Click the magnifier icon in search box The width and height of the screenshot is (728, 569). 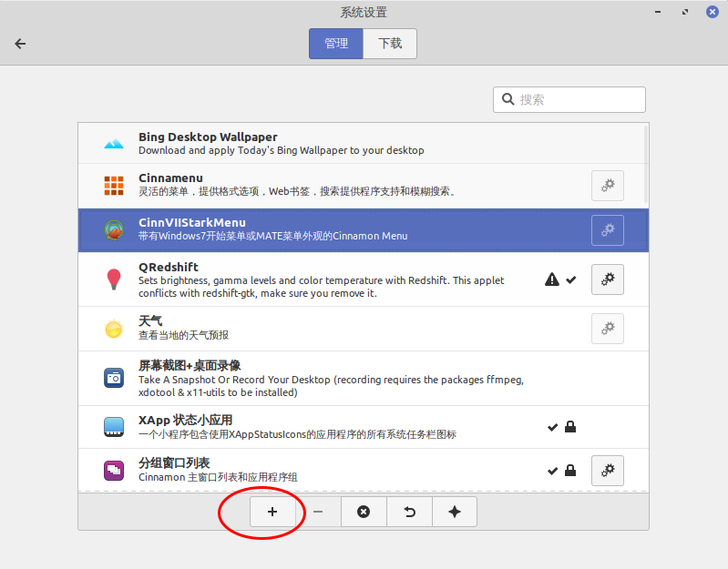(508, 99)
